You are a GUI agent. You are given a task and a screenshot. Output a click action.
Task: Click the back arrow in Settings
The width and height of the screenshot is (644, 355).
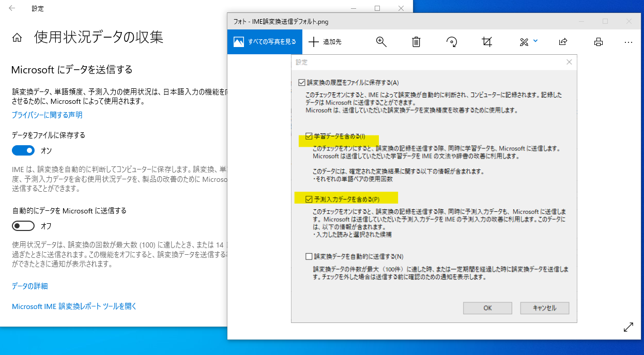click(11, 8)
